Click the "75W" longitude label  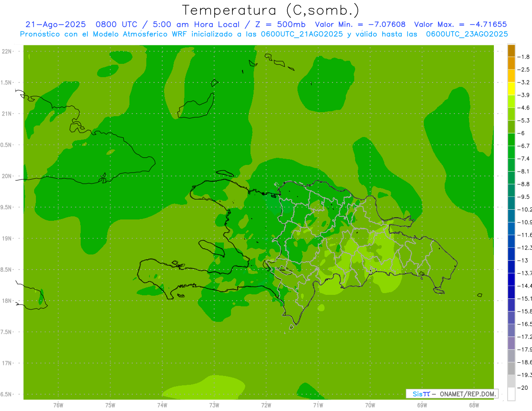click(x=110, y=405)
